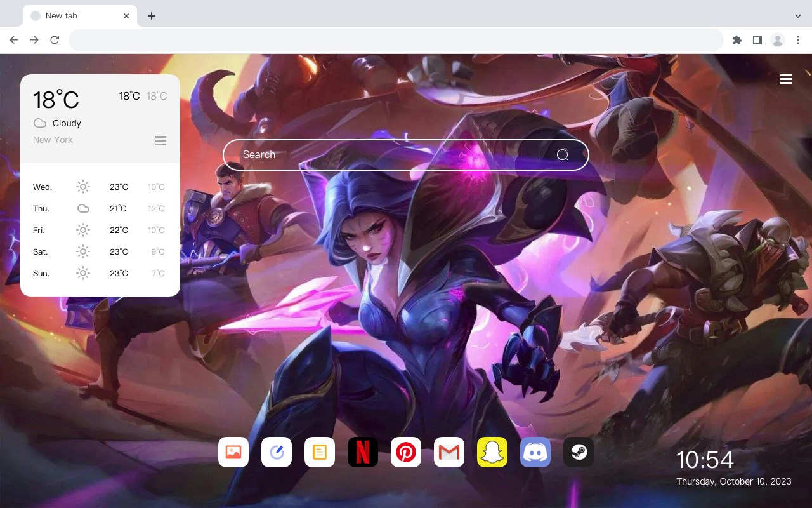Open the Chrome profile avatar
Image resolution: width=812 pixels, height=508 pixels.
point(778,40)
